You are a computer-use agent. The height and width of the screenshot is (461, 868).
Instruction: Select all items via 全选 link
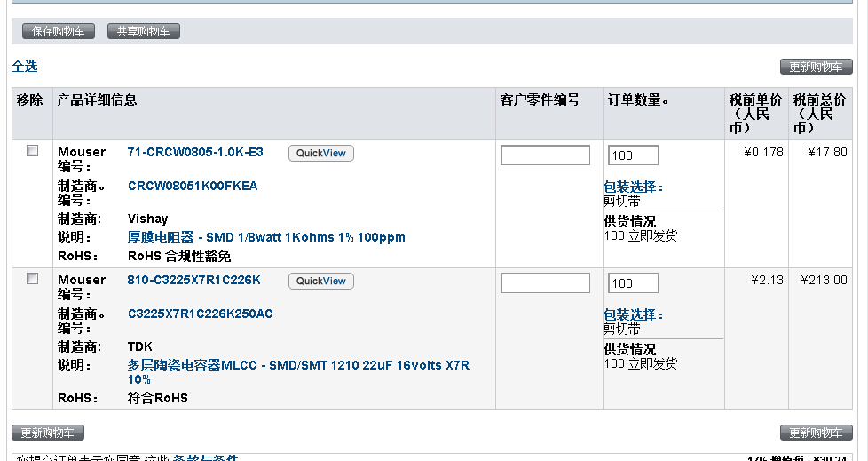pos(24,67)
